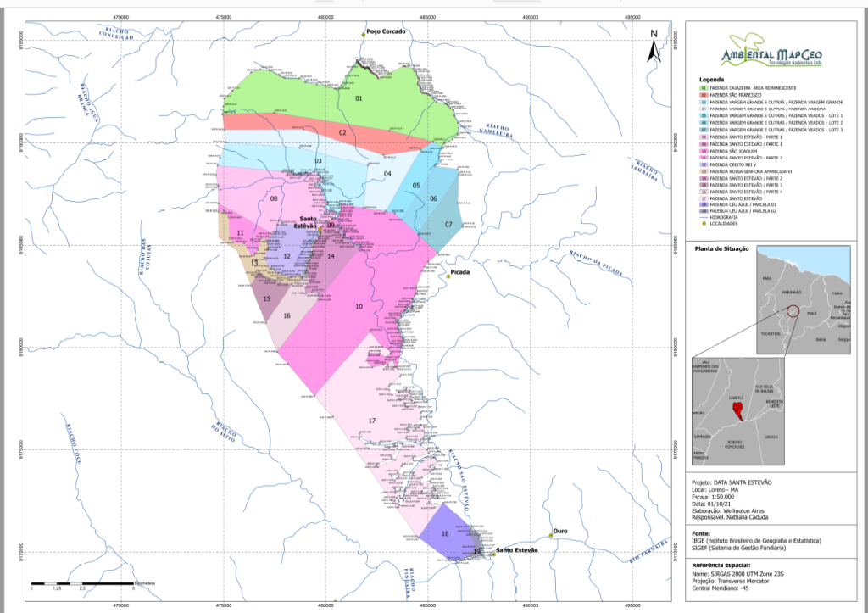Click the 10 Fazenda São Joaquim legend swatch
The height and width of the screenshot is (613, 868).
pyautogui.click(x=704, y=151)
